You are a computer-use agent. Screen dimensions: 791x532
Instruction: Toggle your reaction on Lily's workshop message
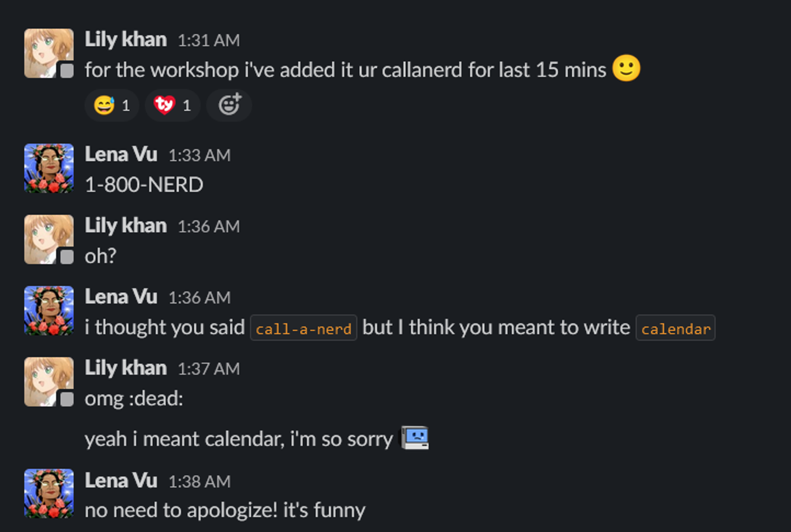coord(229,105)
